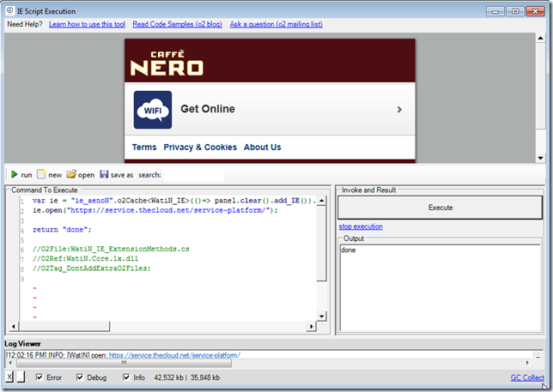Disable the Debug log checkbox
This screenshot has width=553, height=392.
coord(81,377)
